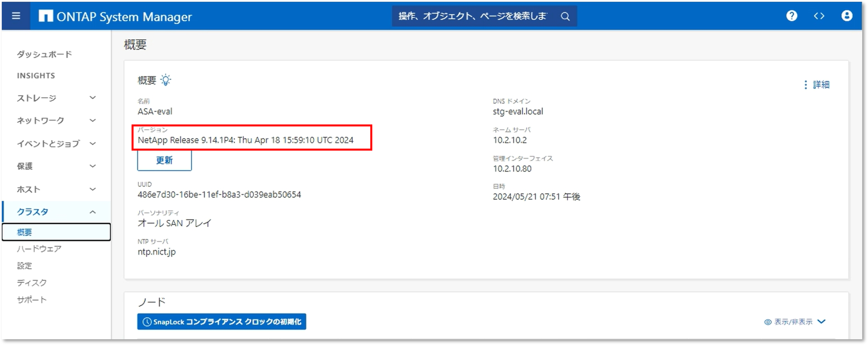Click the 概要 page heading
Viewport: 868px width, 345px height.
click(135, 44)
